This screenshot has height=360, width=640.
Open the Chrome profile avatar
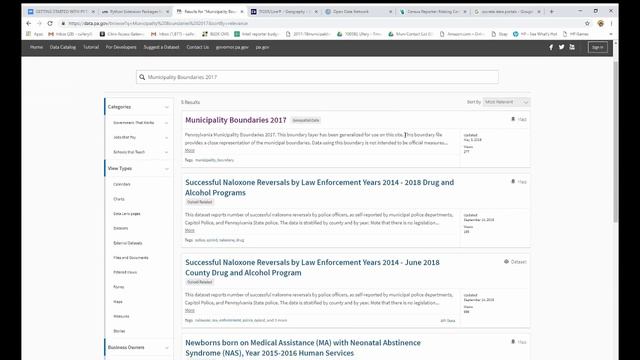point(600,23)
